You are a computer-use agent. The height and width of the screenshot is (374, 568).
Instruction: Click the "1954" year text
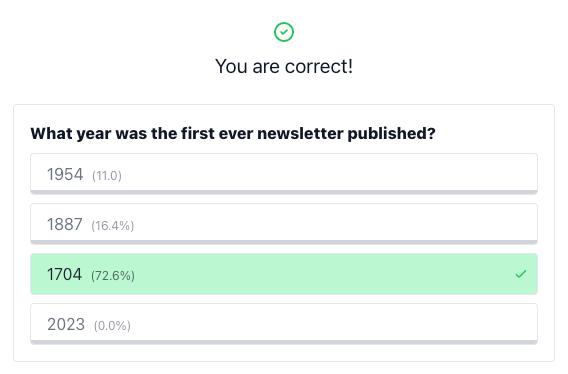pos(65,174)
